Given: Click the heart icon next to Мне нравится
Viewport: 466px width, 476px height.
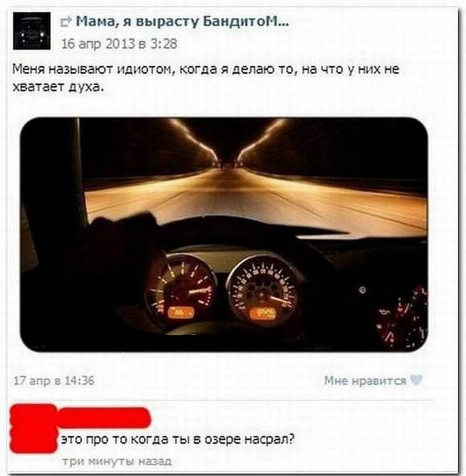Looking at the screenshot, I should pyautogui.click(x=416, y=380).
